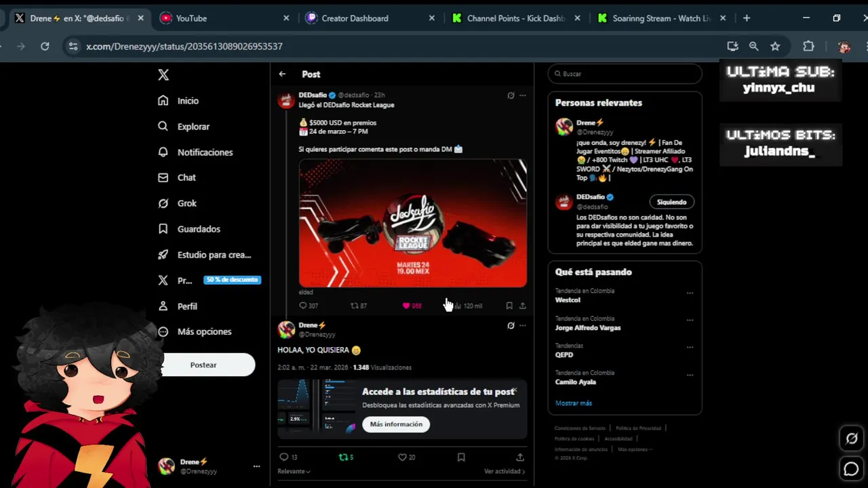Go back with the Post arrow
The width and height of the screenshot is (868, 488).
[x=282, y=74]
